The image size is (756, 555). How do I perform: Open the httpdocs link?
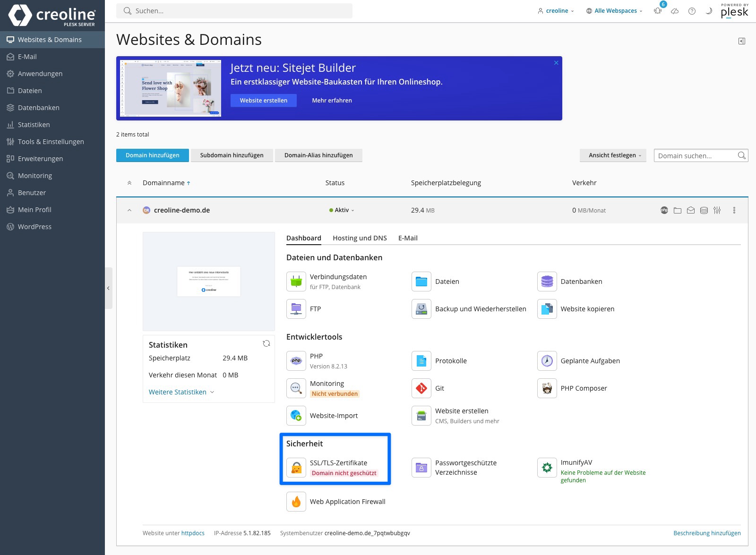pos(193,533)
